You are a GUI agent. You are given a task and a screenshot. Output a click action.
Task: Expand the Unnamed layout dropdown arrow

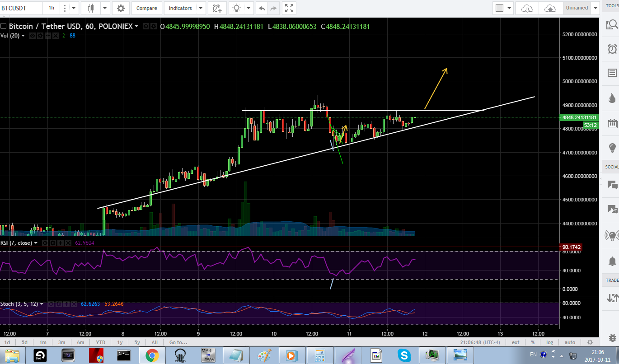[x=596, y=8]
